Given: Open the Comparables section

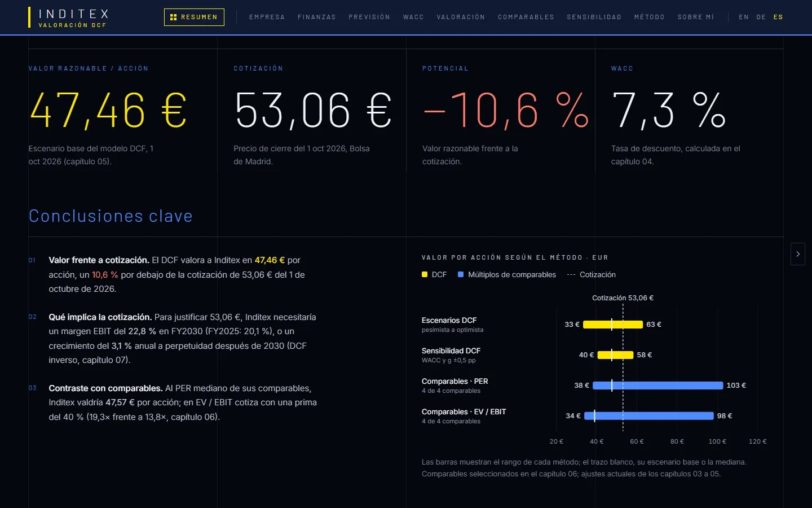Looking at the screenshot, I should (526, 17).
